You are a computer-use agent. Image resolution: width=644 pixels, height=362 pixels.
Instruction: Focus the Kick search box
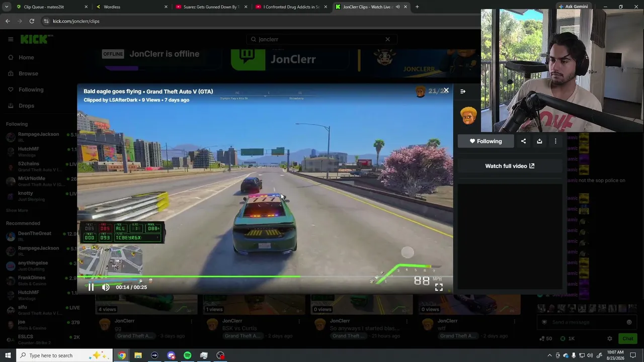(322, 39)
